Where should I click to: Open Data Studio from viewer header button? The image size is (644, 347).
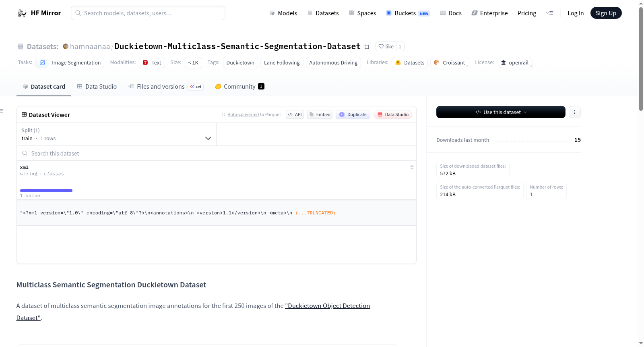(x=393, y=114)
